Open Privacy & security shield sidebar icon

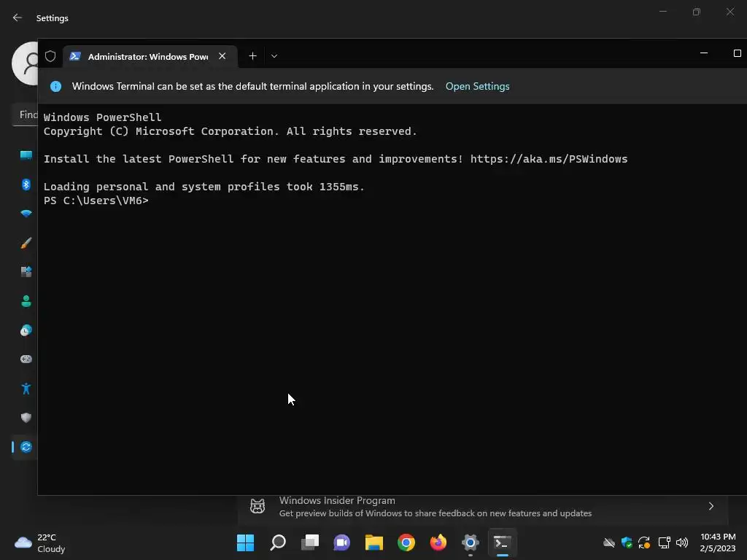tap(26, 418)
